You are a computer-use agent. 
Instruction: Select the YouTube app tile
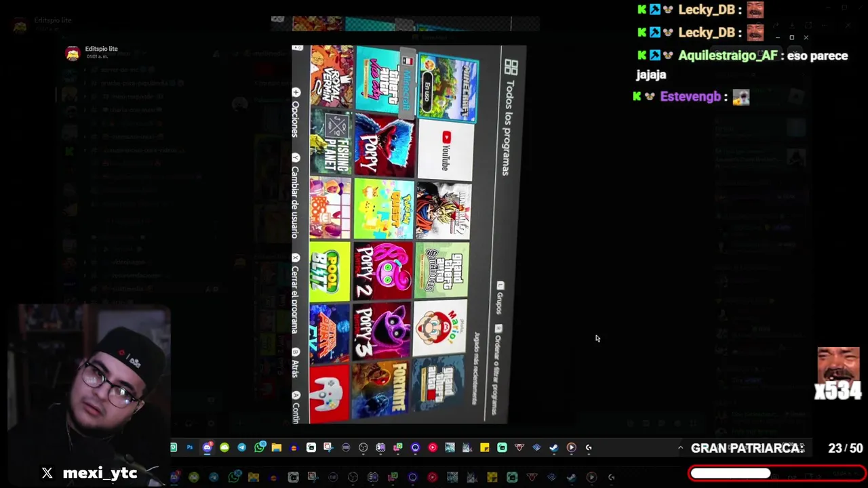pos(446,151)
